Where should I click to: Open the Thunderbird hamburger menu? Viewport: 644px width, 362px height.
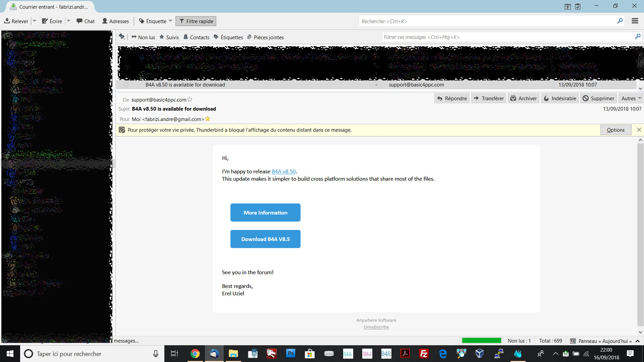(x=635, y=21)
